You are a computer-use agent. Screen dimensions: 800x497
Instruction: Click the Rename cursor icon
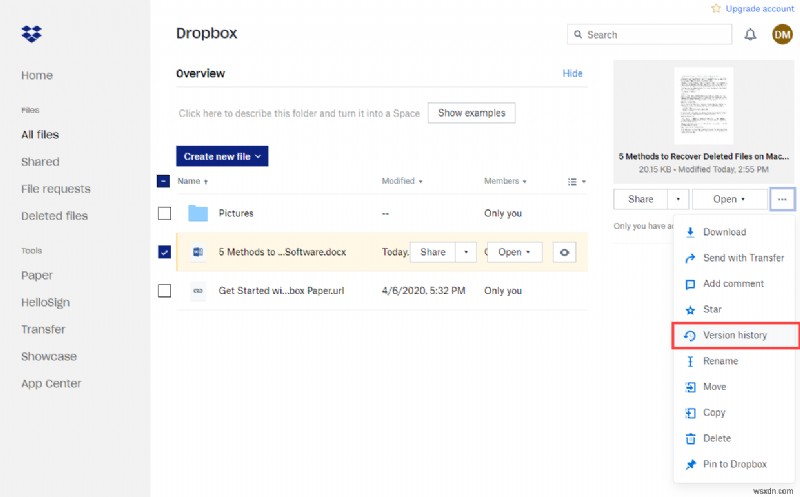pos(690,361)
